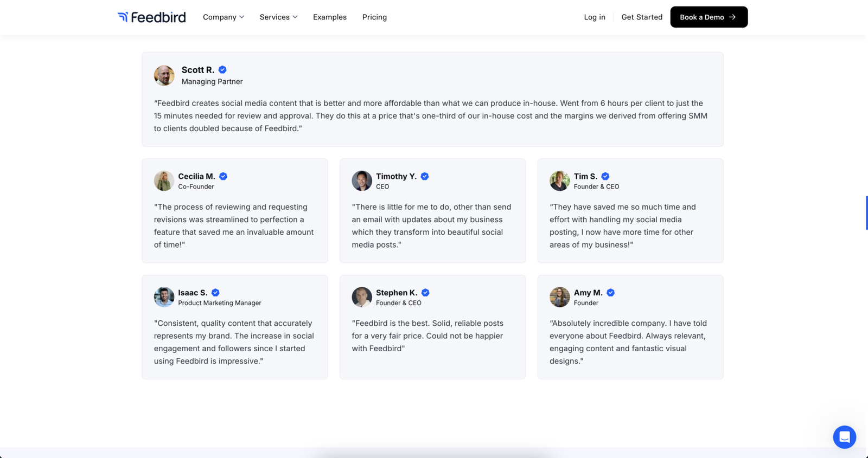Click Amy M.'s testimonial quote

(x=629, y=342)
